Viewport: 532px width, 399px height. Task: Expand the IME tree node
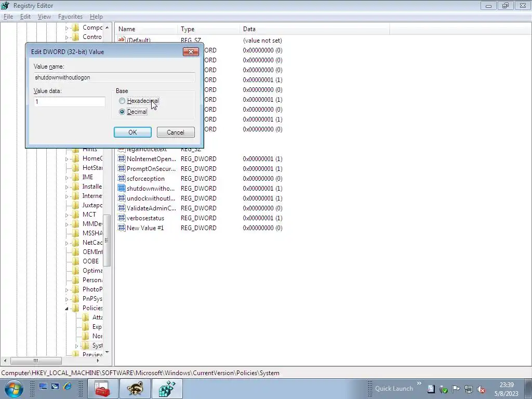(66, 178)
